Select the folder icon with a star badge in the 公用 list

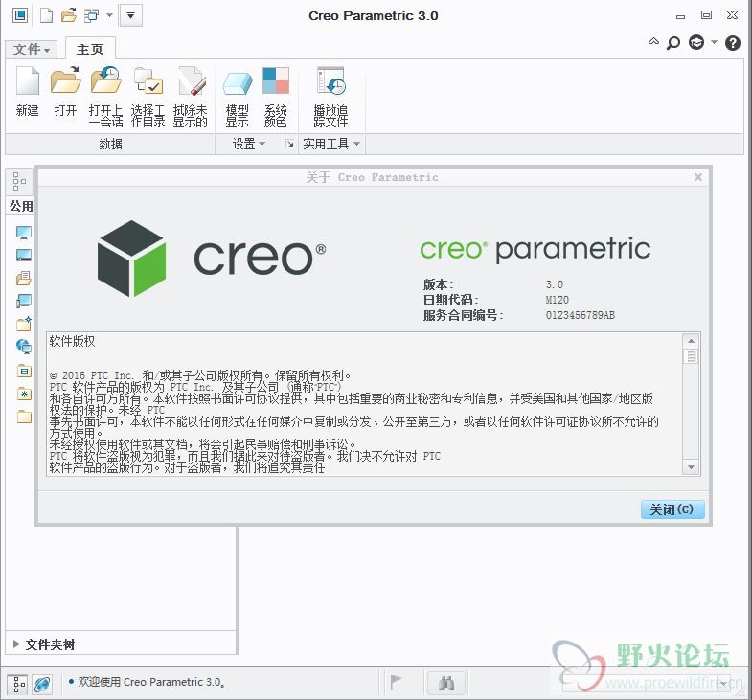(24, 324)
